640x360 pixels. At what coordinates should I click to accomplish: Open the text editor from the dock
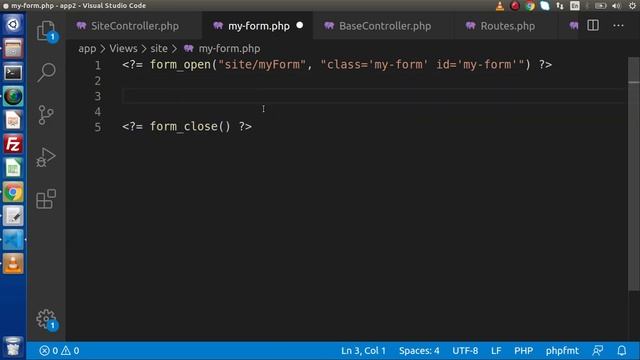click(13, 216)
